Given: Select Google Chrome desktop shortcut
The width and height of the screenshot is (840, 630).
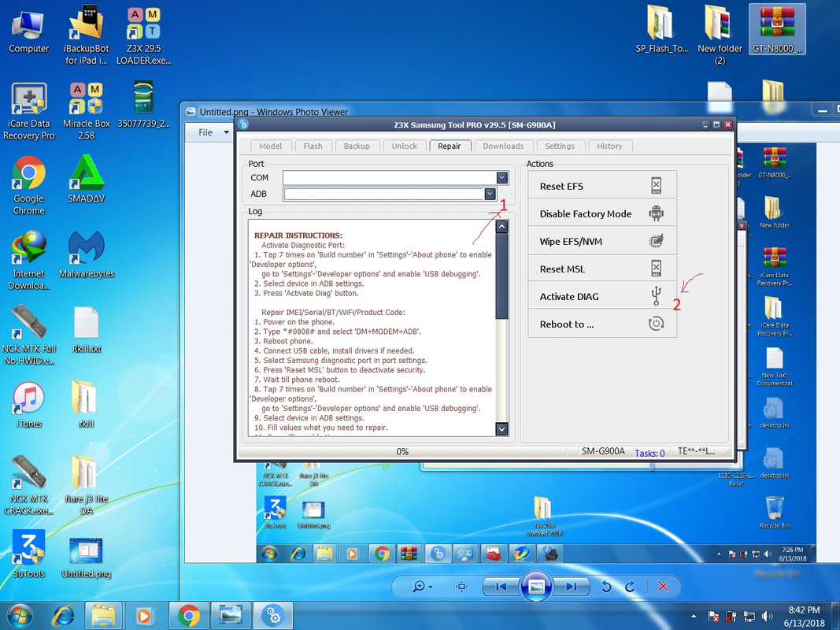Looking at the screenshot, I should [29, 185].
